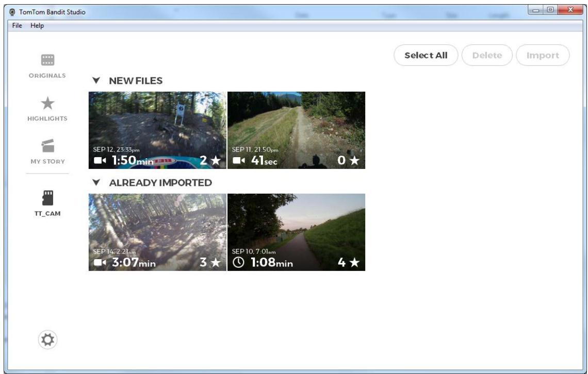Click the 1:50min duration label
Screen dimensions: 588x374
(x=133, y=161)
